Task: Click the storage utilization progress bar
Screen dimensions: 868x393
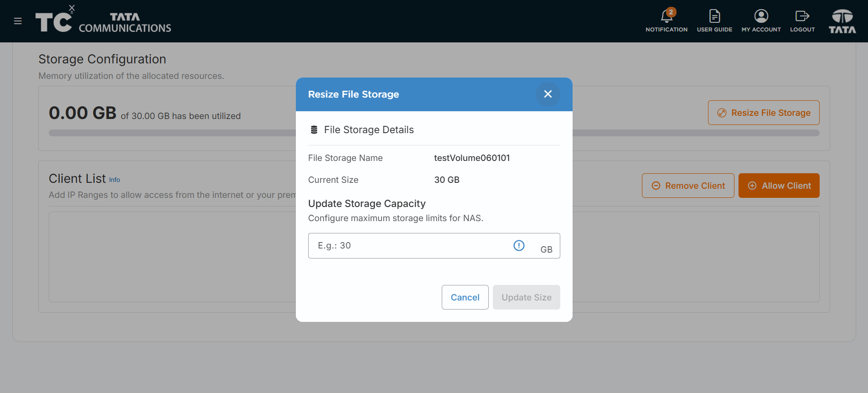Action: tap(434, 133)
